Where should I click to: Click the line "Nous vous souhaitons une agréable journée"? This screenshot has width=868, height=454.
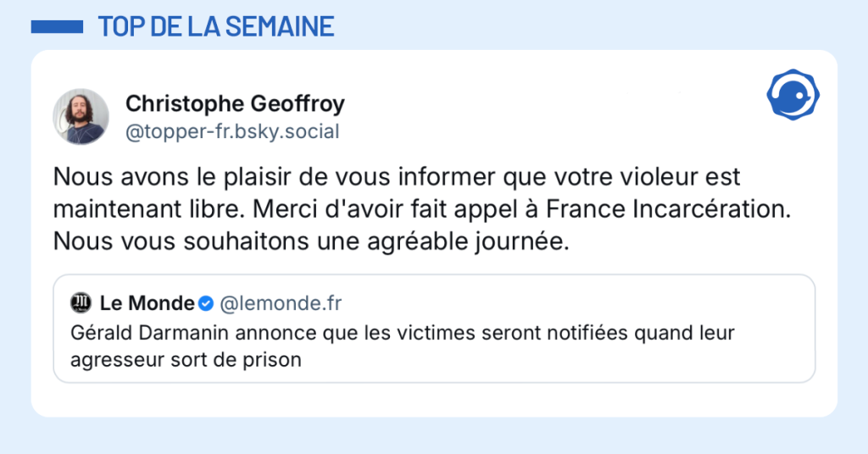coord(313,241)
